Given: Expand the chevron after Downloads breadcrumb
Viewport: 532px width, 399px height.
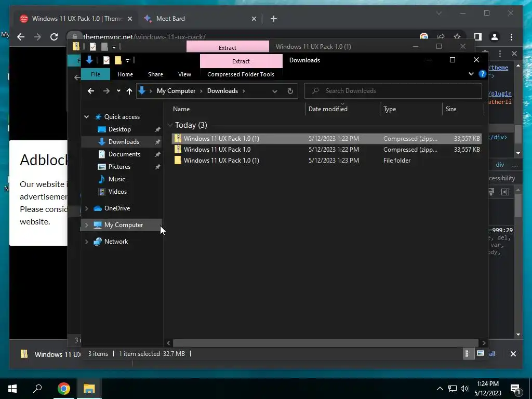Looking at the screenshot, I should click(x=244, y=91).
